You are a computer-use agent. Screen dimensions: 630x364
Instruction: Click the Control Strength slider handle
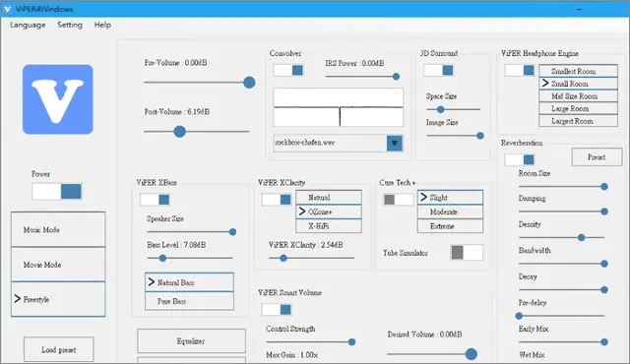point(352,342)
